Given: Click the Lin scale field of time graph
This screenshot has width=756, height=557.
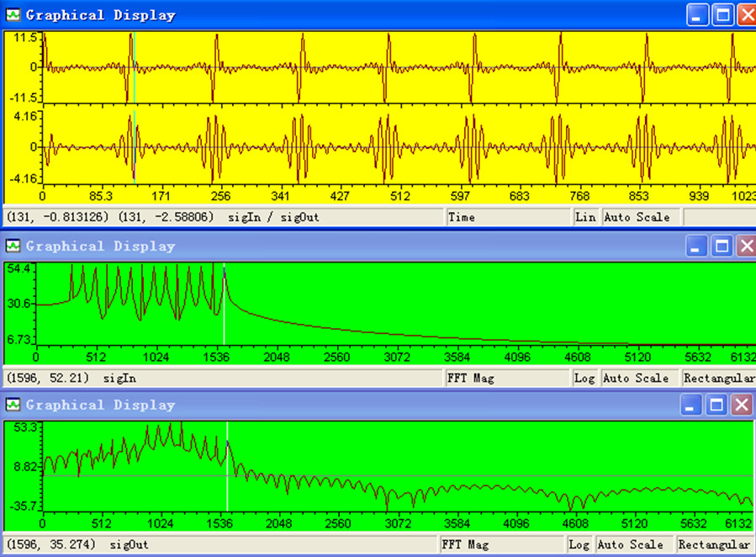Looking at the screenshot, I should pyautogui.click(x=585, y=217).
